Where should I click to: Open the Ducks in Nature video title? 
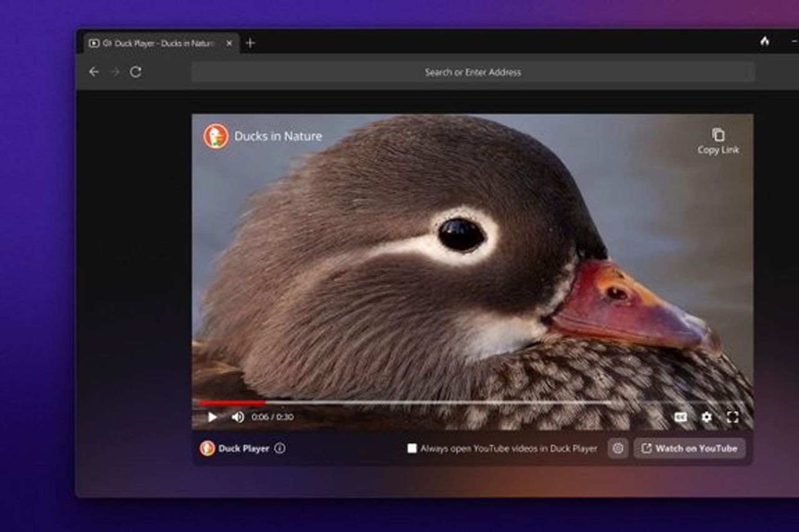coord(278,136)
